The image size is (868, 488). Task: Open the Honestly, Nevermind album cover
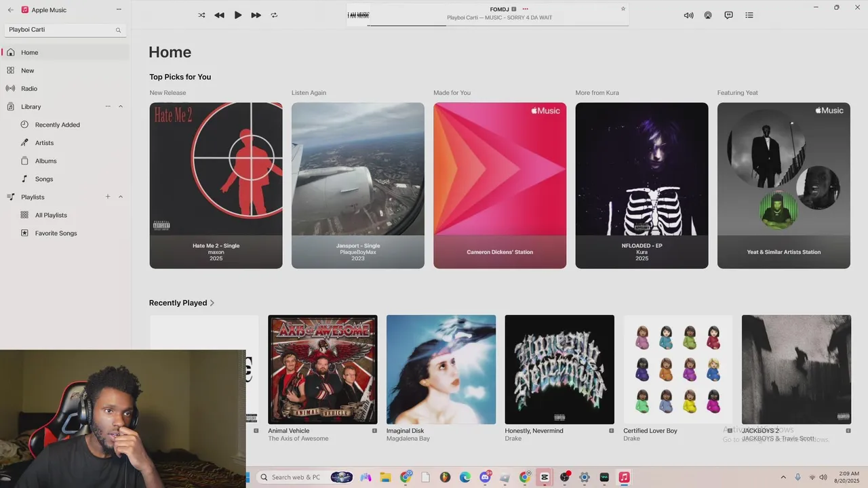pos(559,369)
